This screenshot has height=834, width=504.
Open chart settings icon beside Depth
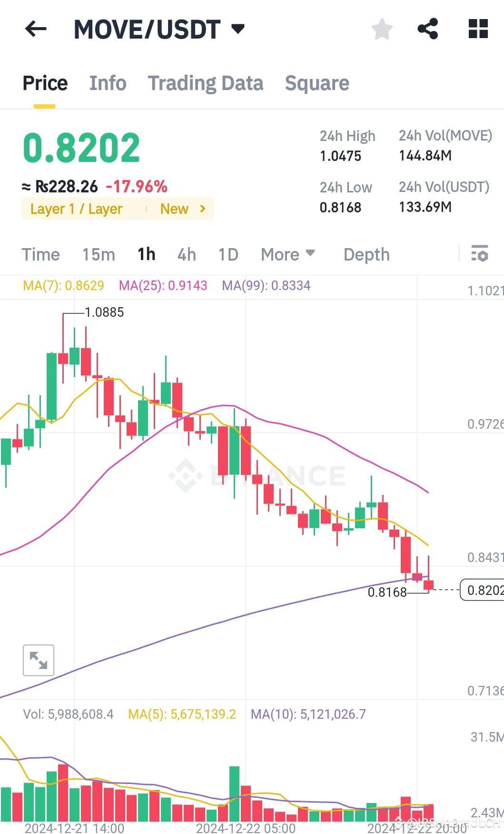[x=478, y=254]
